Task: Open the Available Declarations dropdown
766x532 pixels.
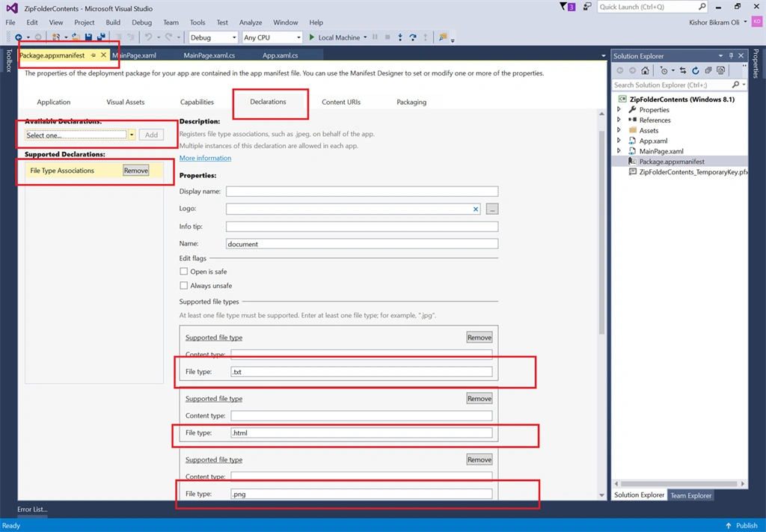Action: tap(80, 135)
